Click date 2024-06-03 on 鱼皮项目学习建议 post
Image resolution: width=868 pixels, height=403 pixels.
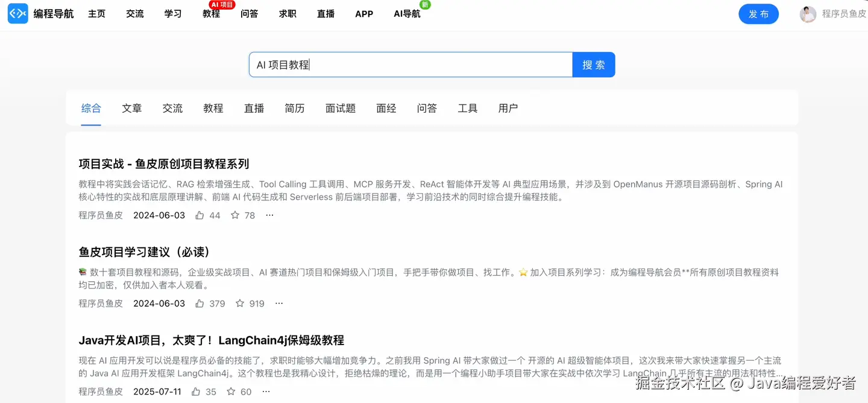tap(159, 303)
